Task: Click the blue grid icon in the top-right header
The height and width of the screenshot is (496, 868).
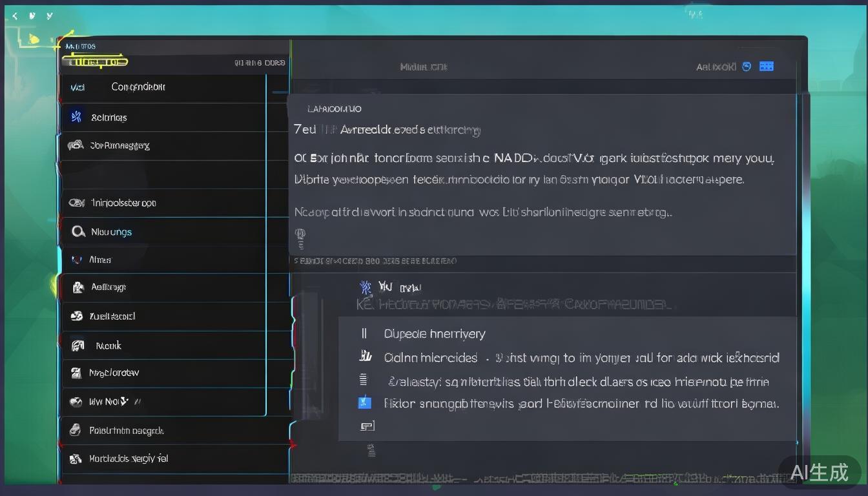Action: coord(767,67)
